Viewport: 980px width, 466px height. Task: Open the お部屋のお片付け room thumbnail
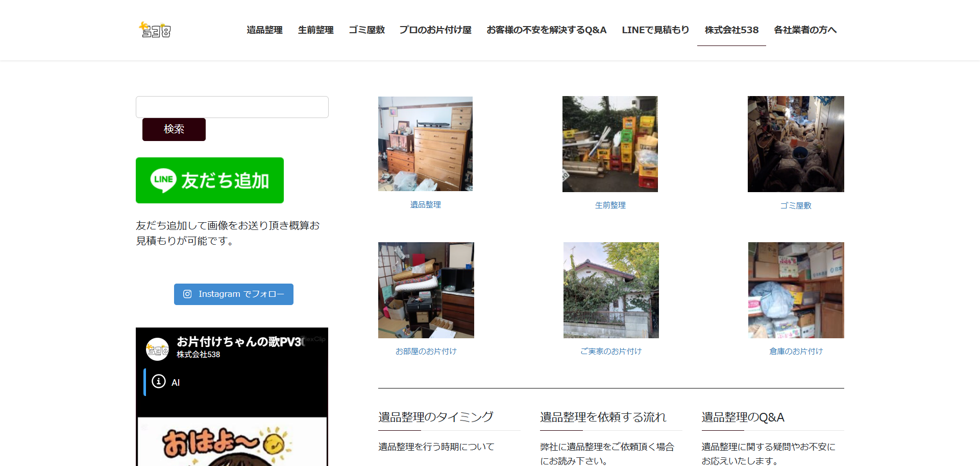tap(426, 290)
